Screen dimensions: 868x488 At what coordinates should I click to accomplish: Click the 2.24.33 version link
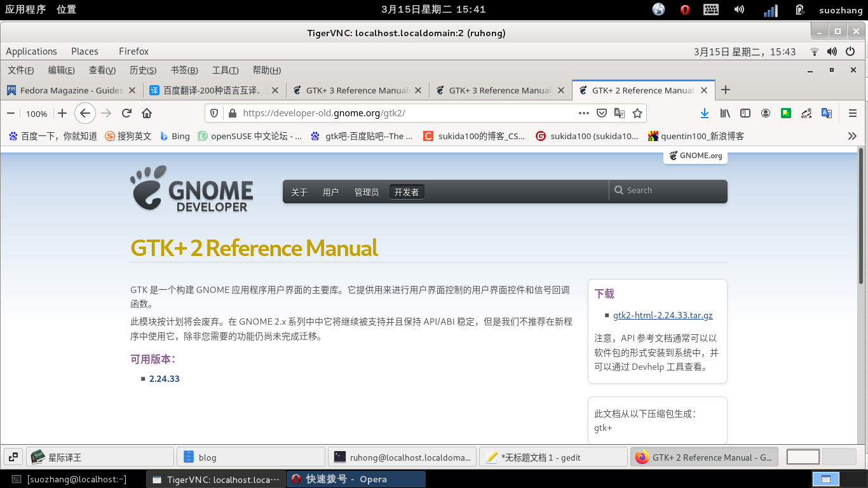(164, 379)
